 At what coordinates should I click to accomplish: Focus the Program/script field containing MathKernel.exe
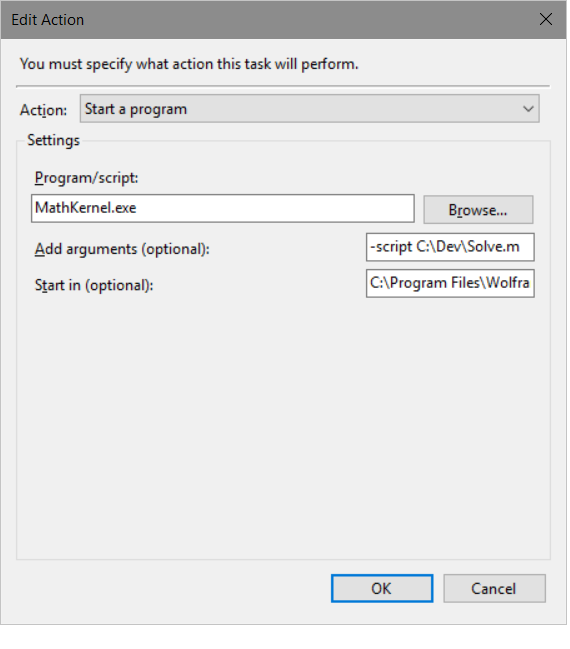coord(223,208)
